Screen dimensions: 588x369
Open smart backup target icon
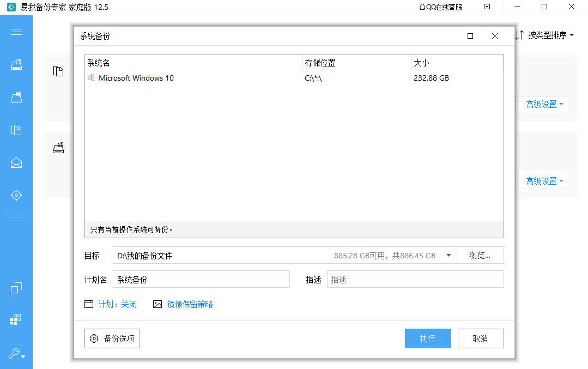pos(16,195)
